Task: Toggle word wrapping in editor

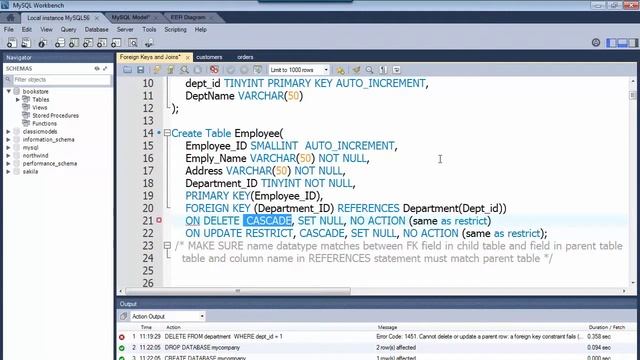Action: [396, 70]
